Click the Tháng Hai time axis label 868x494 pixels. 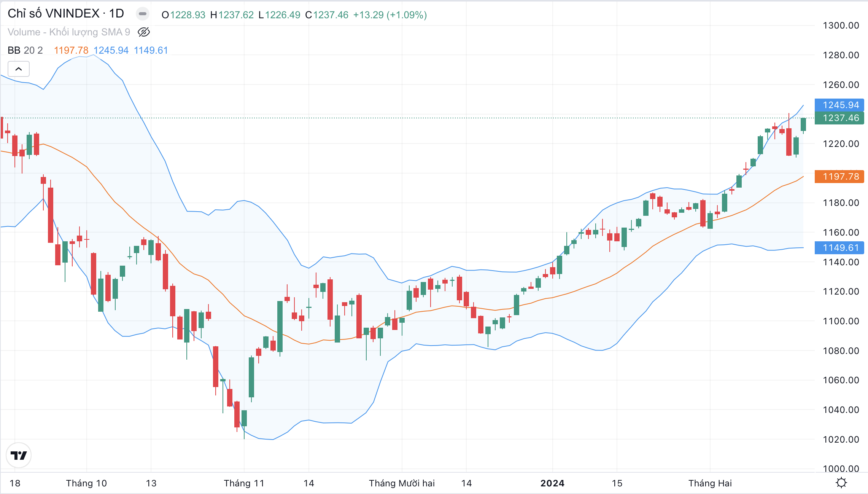pyautogui.click(x=710, y=483)
